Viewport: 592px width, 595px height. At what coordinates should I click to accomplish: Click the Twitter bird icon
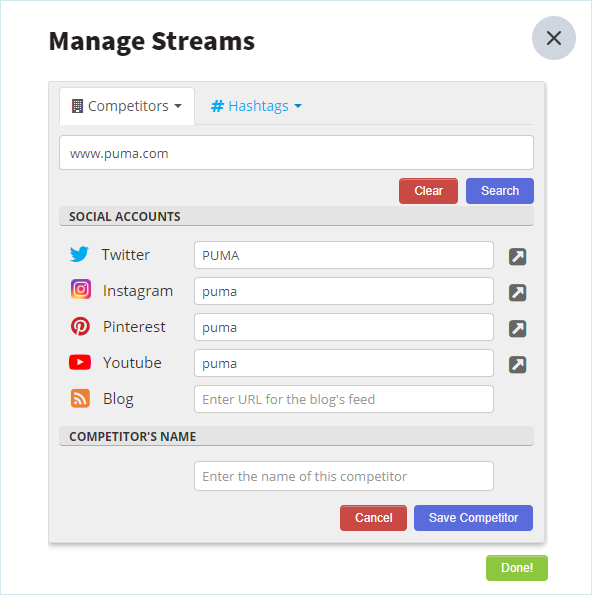pos(79,254)
